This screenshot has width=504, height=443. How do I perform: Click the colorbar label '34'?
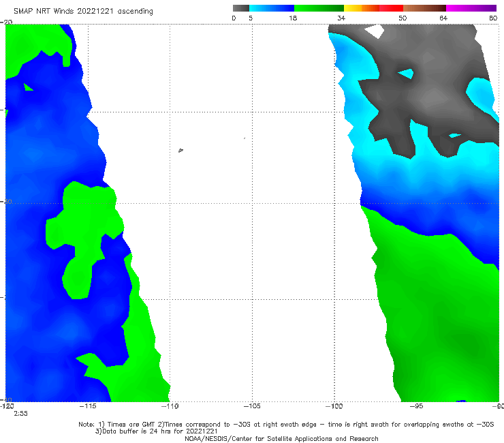pos(341,18)
